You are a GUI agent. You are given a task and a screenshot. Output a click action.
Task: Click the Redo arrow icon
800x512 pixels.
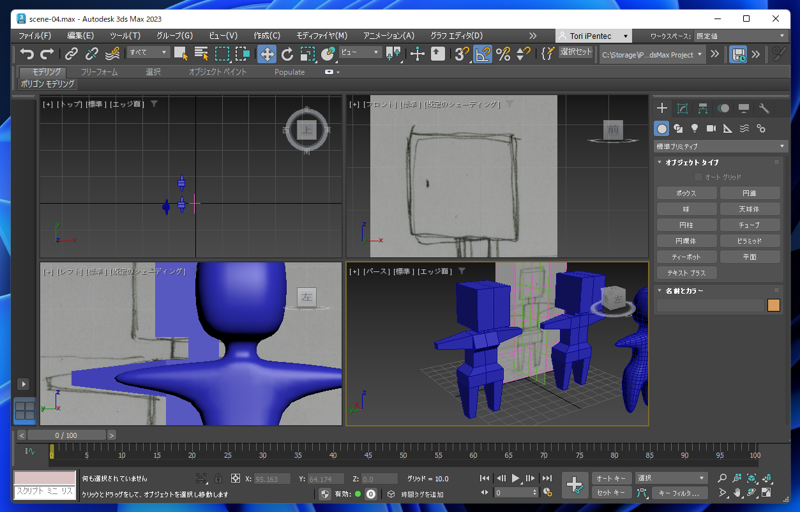pos(47,54)
